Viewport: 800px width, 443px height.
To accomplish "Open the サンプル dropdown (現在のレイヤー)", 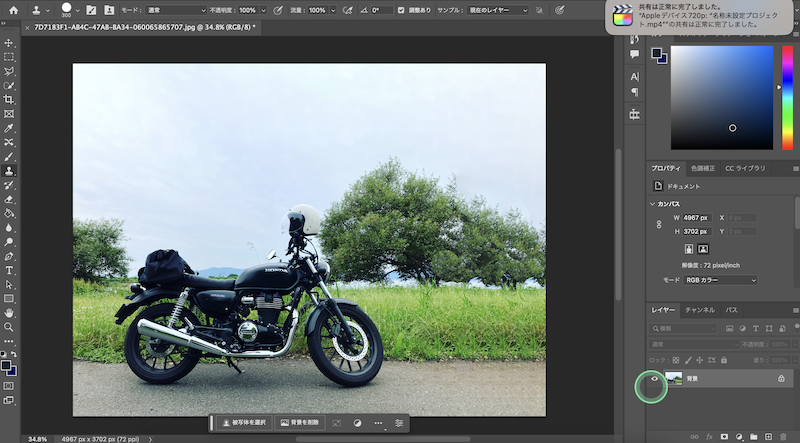I will point(497,10).
